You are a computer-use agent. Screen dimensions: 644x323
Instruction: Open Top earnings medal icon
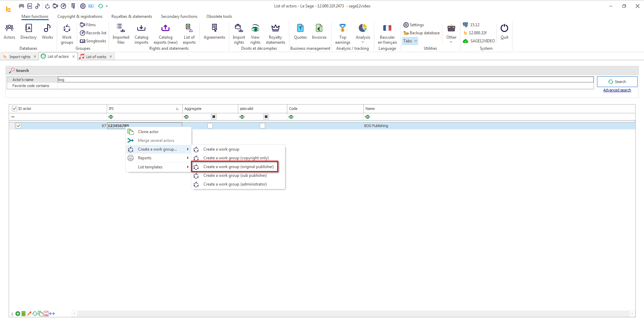342,28
